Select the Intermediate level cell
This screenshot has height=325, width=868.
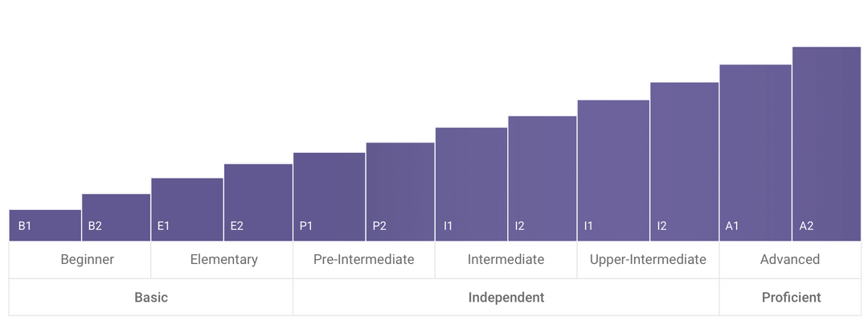pos(506,260)
